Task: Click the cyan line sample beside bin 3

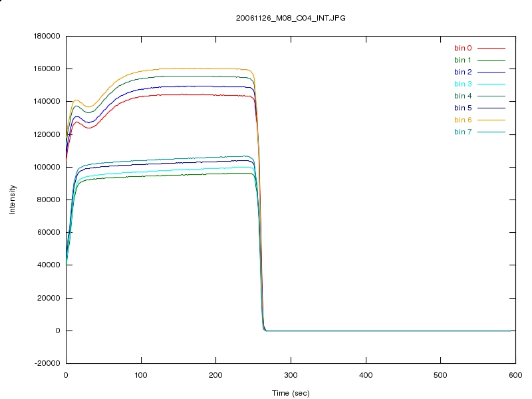Action: pyautogui.click(x=491, y=84)
